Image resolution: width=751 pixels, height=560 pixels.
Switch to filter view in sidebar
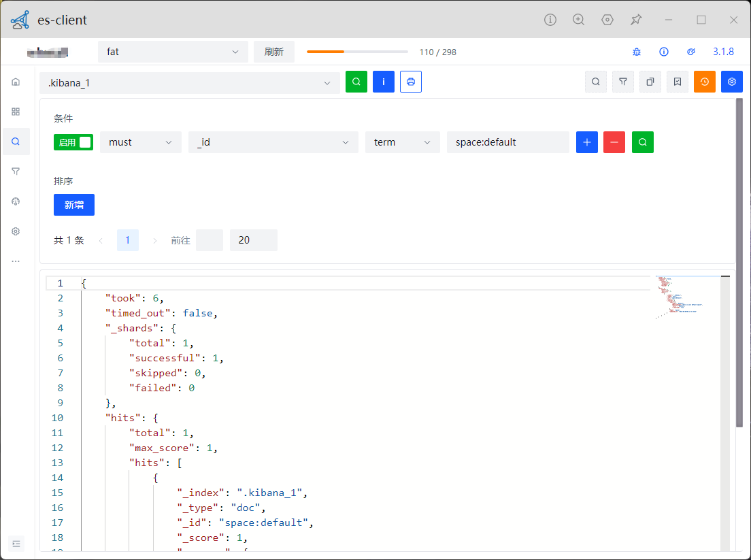click(x=16, y=171)
